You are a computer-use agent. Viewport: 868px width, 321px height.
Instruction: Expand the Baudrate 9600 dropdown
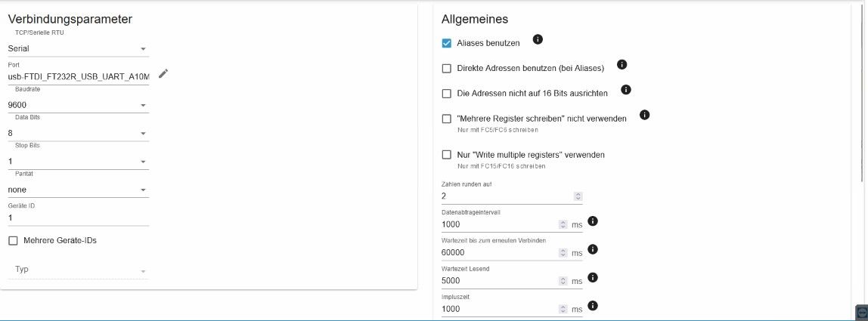[x=78, y=105]
